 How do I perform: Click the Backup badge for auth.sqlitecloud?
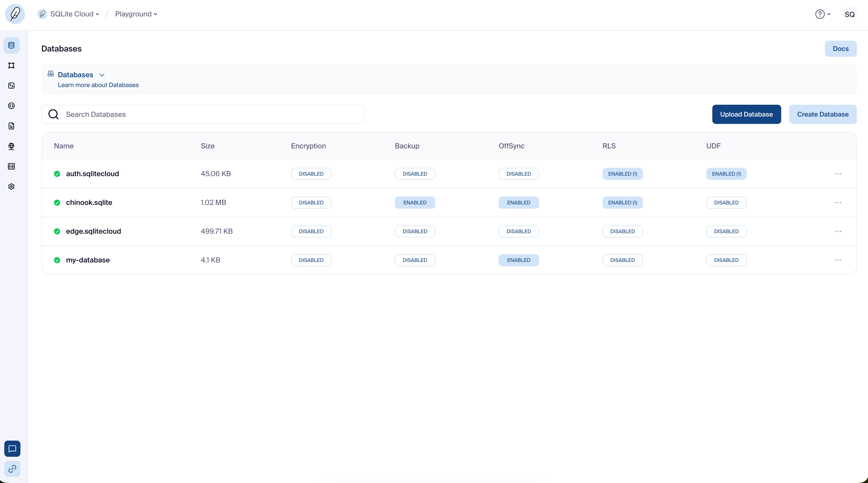[415, 174]
